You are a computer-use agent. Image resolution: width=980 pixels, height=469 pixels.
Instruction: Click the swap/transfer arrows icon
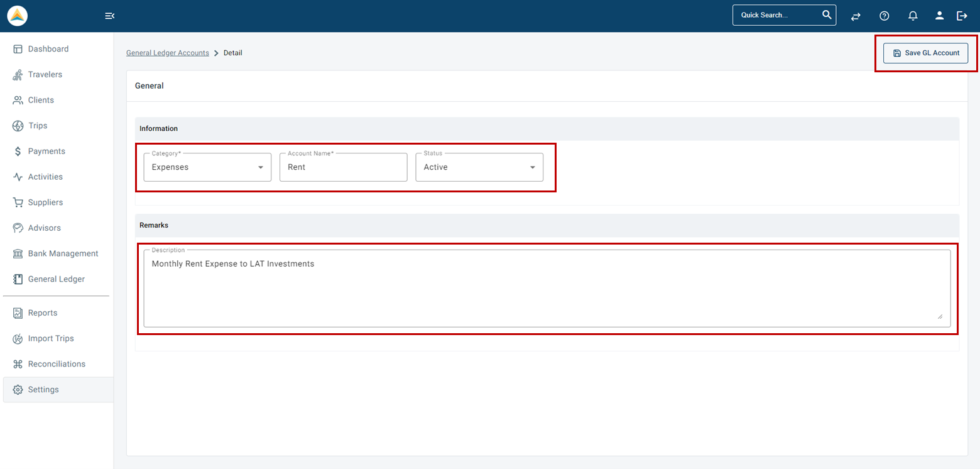[x=856, y=16]
